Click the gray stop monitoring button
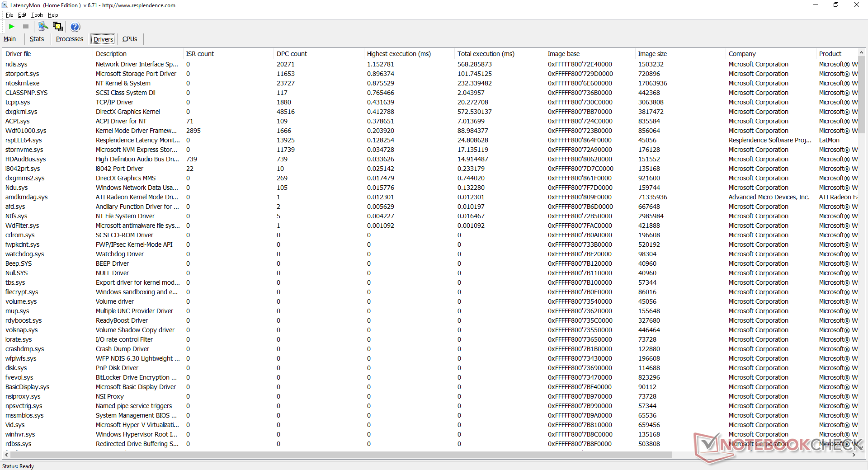868x470 pixels. coord(26,27)
